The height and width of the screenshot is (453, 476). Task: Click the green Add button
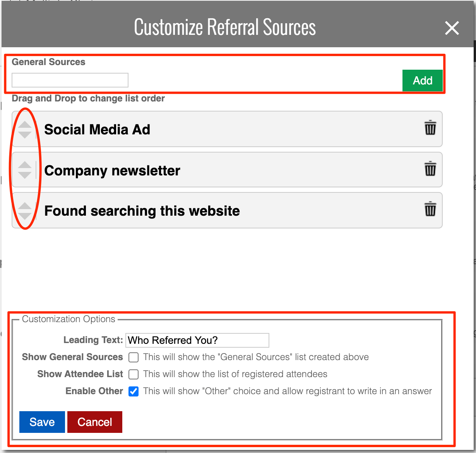pyautogui.click(x=422, y=81)
